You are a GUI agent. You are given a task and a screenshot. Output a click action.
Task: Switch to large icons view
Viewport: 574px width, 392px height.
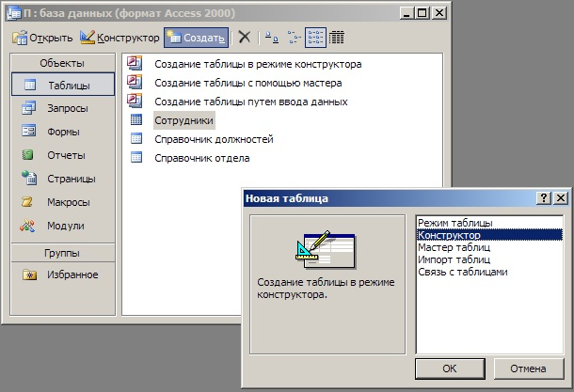[272, 38]
